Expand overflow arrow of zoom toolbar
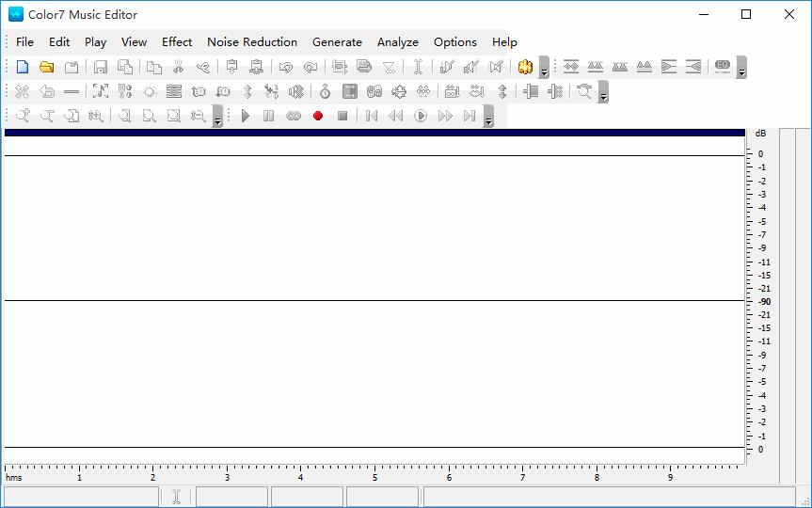812x508 pixels. 217,116
